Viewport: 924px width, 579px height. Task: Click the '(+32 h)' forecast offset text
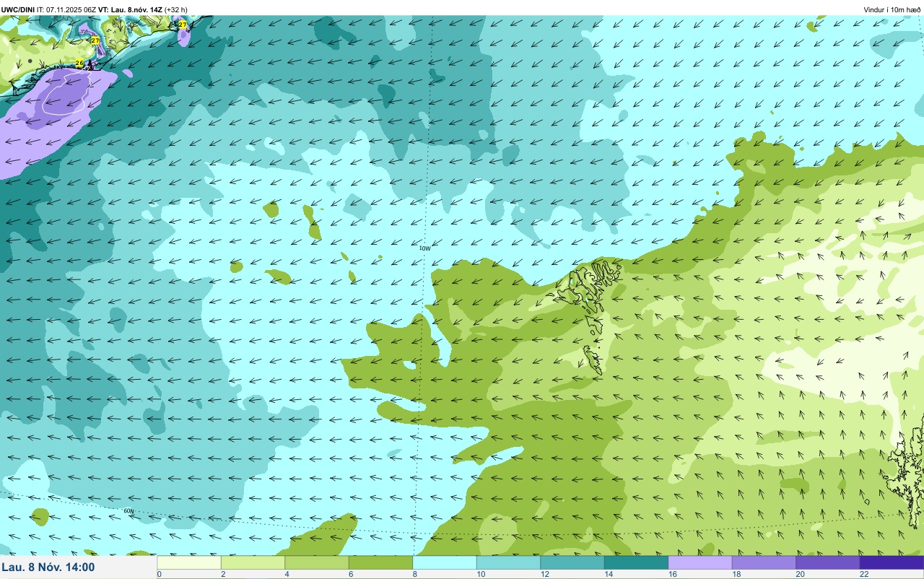pyautogui.click(x=176, y=9)
